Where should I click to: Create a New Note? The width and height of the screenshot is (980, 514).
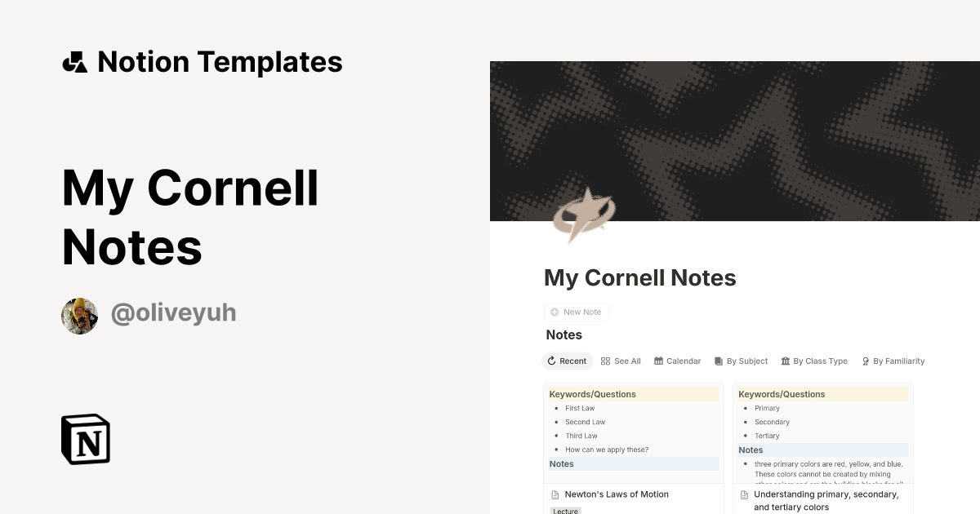577,312
